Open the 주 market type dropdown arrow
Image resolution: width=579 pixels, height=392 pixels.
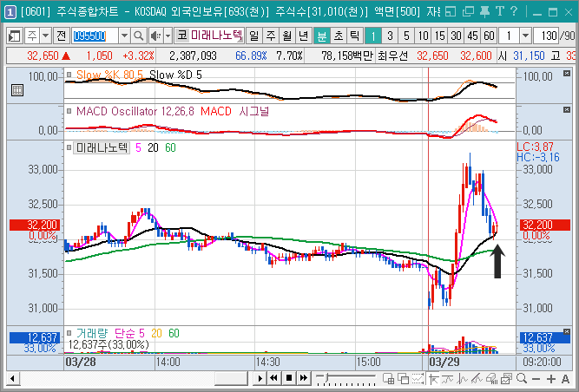click(x=45, y=36)
